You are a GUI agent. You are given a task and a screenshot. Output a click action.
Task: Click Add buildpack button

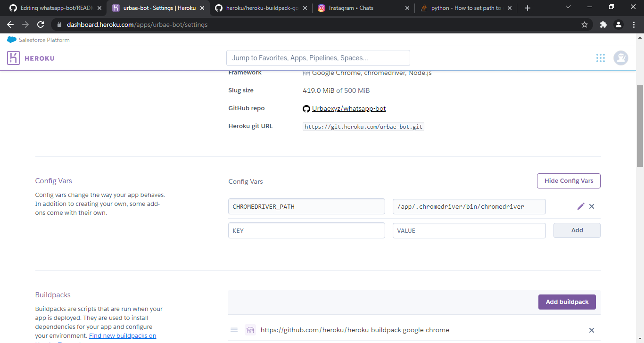point(567,302)
